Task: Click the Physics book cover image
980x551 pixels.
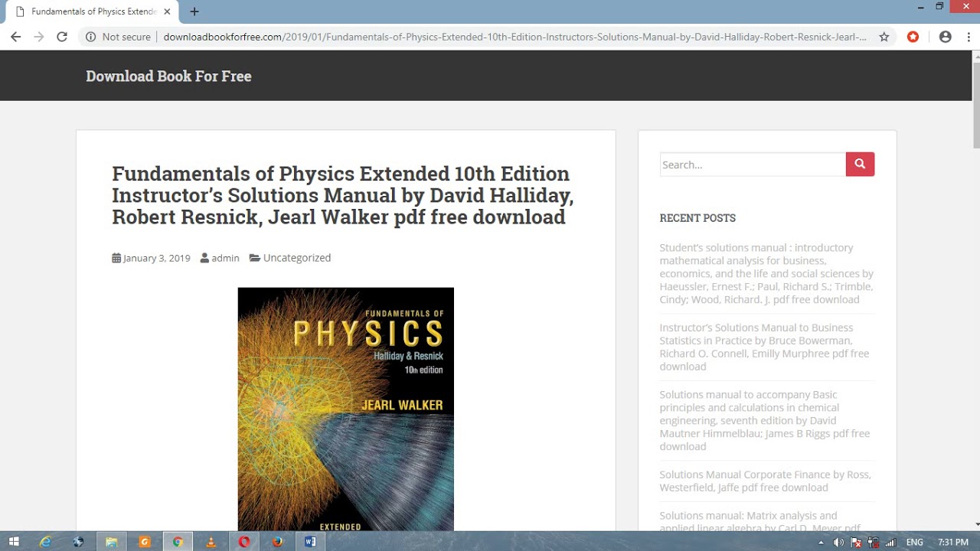Action: tap(346, 409)
